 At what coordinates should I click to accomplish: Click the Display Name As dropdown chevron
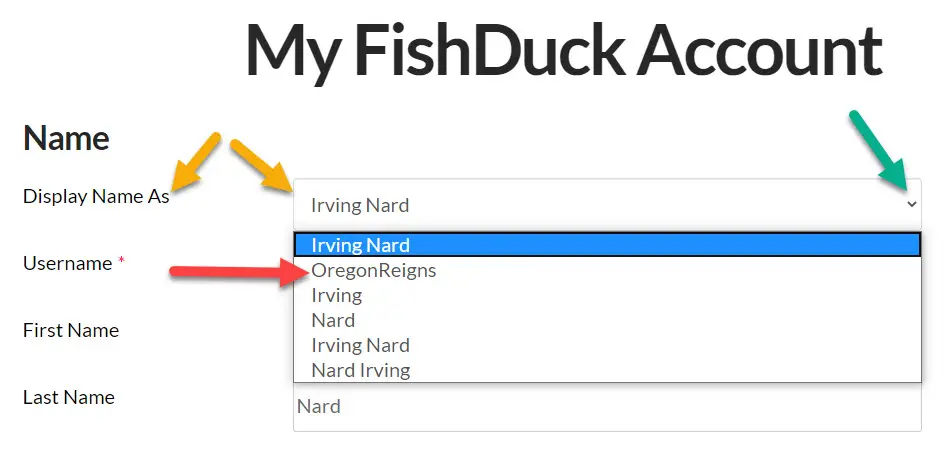tap(911, 204)
